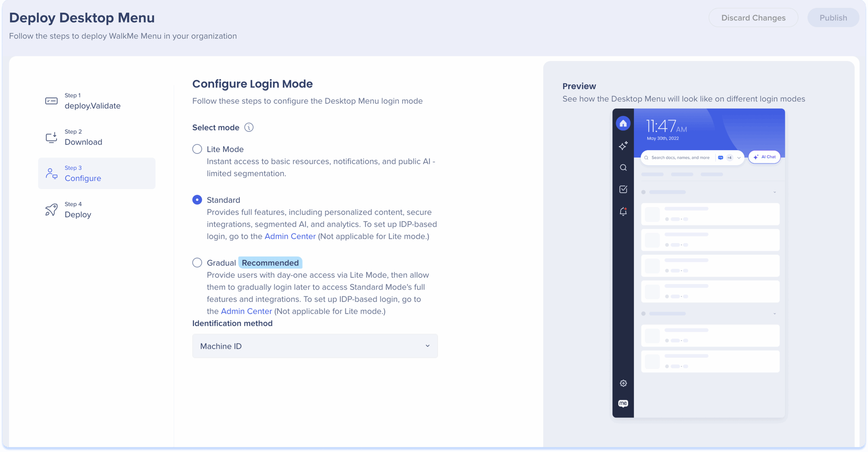Go to Step 3 Configure
Image resolution: width=868 pixels, height=452 pixels.
[97, 173]
